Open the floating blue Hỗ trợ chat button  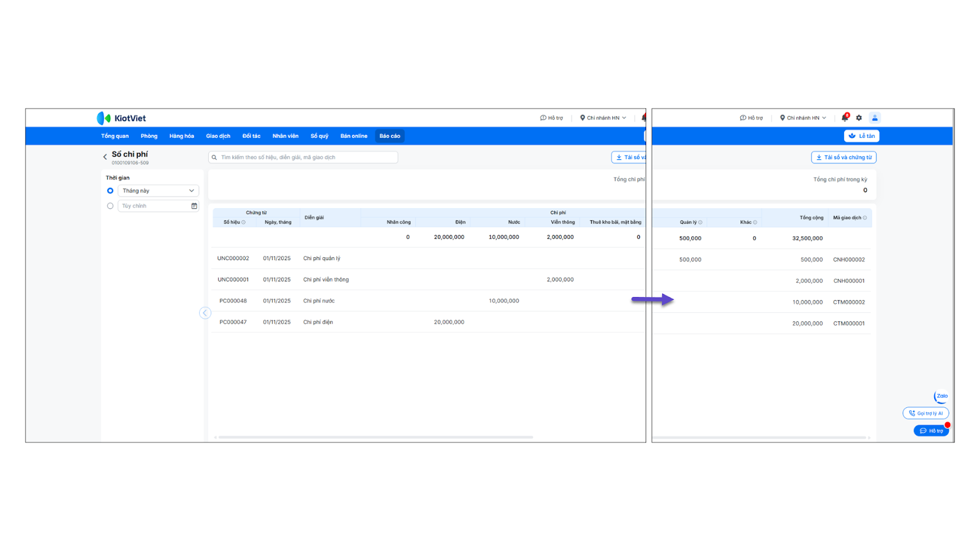click(x=931, y=431)
